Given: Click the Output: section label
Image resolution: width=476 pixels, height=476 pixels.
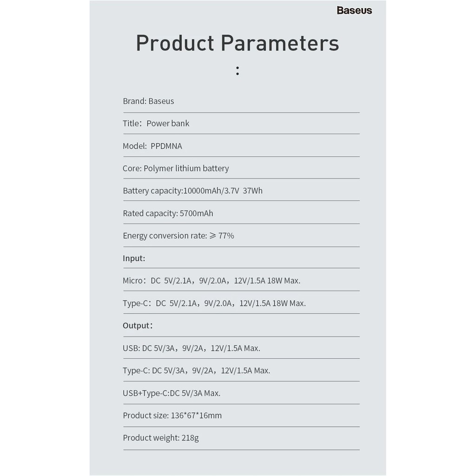Looking at the screenshot, I should click(x=138, y=326).
